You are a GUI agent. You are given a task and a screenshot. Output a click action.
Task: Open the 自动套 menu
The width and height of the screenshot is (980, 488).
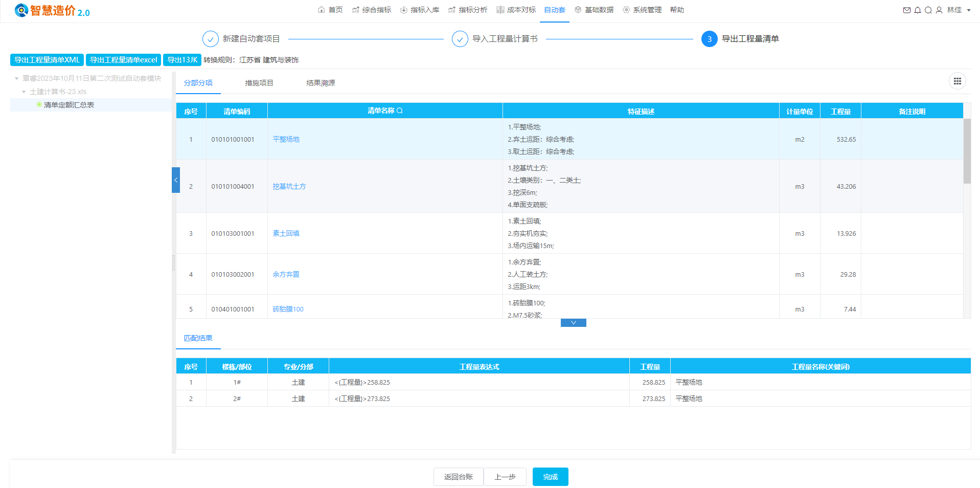pos(555,10)
